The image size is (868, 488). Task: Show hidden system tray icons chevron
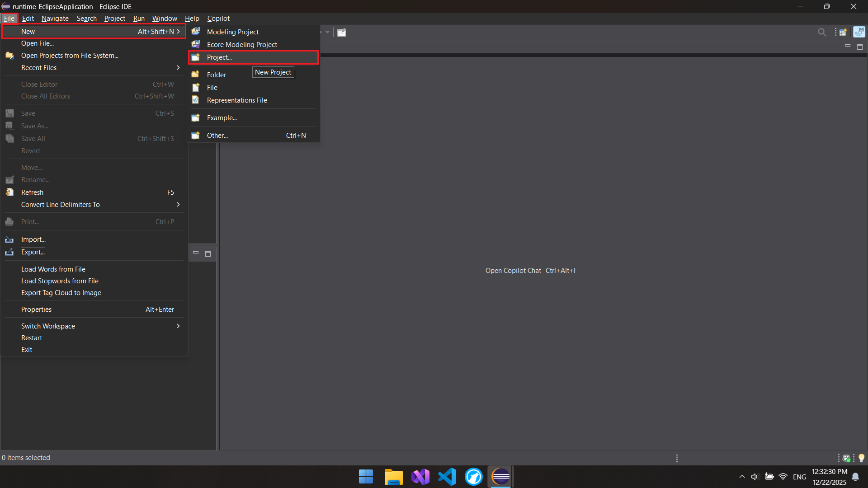[742, 477]
